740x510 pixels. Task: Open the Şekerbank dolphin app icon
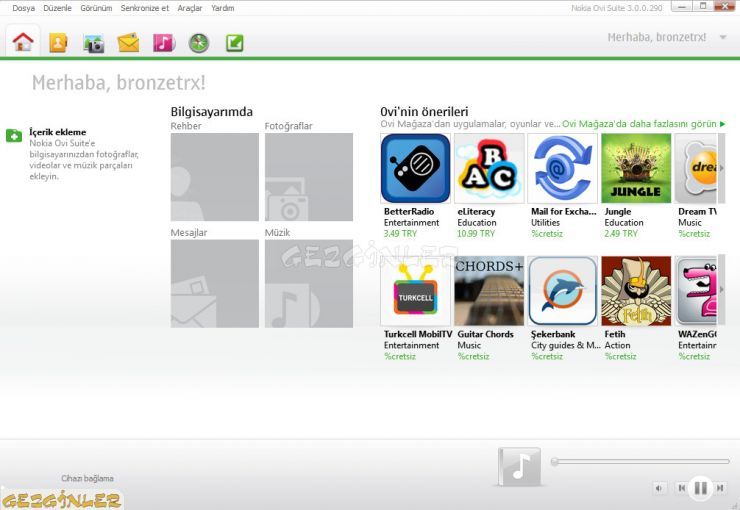pos(563,291)
